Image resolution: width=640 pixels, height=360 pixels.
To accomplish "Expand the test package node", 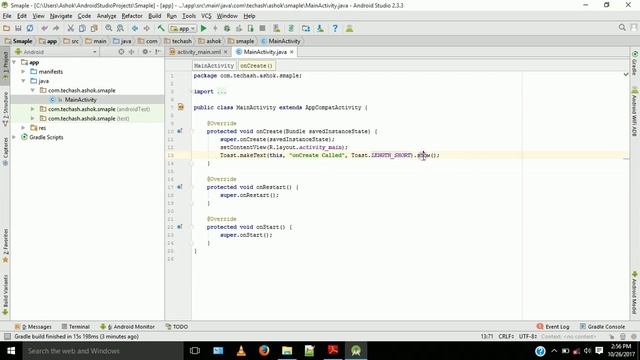I will pyautogui.click(x=33, y=118).
